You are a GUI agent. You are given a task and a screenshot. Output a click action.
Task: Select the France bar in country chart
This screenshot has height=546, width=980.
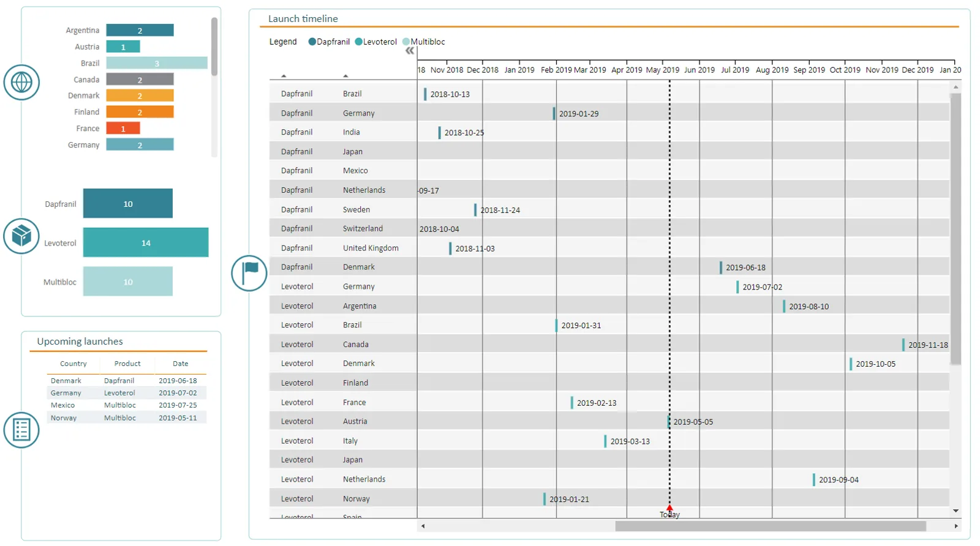(x=123, y=129)
